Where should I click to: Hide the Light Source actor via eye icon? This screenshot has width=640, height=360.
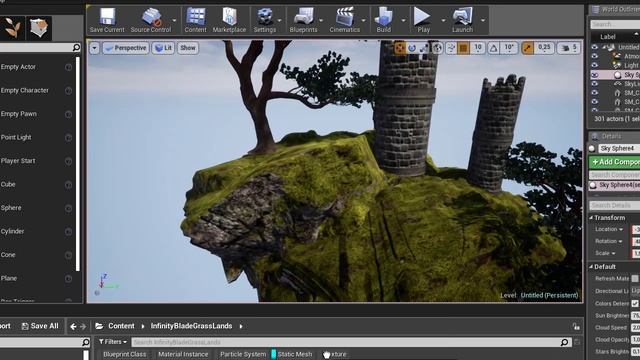(x=595, y=65)
